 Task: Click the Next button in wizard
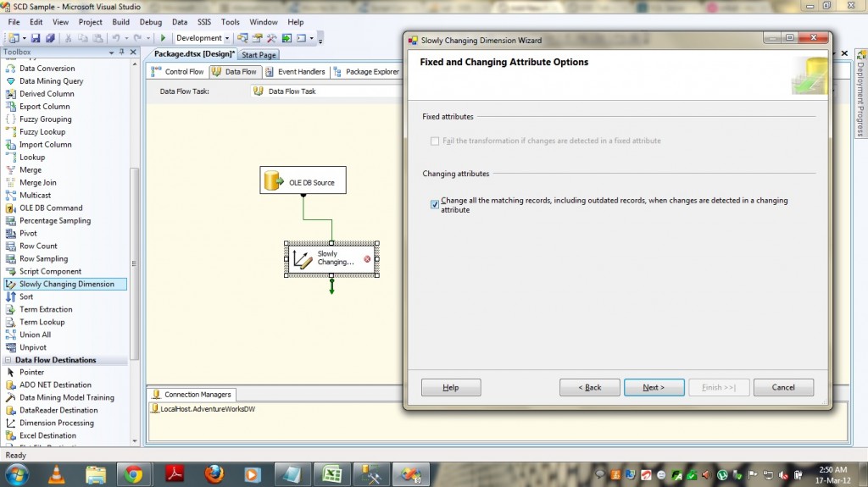tap(654, 387)
